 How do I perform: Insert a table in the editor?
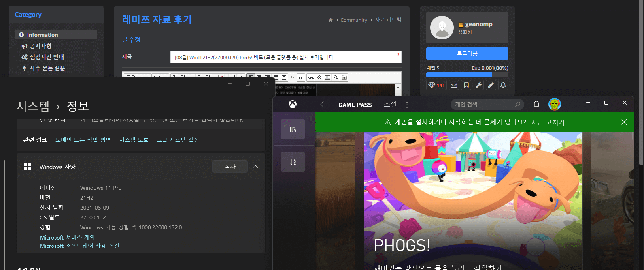pos(328,77)
